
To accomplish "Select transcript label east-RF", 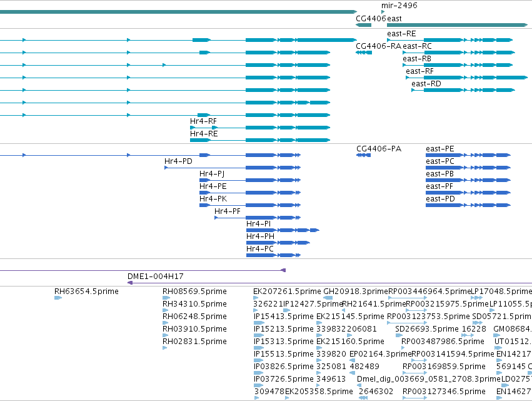I will tap(419, 71).
